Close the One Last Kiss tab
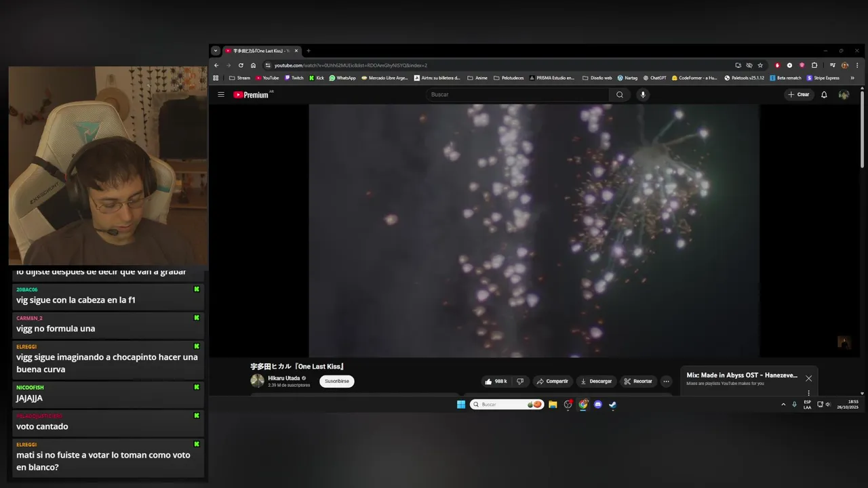 (x=296, y=51)
